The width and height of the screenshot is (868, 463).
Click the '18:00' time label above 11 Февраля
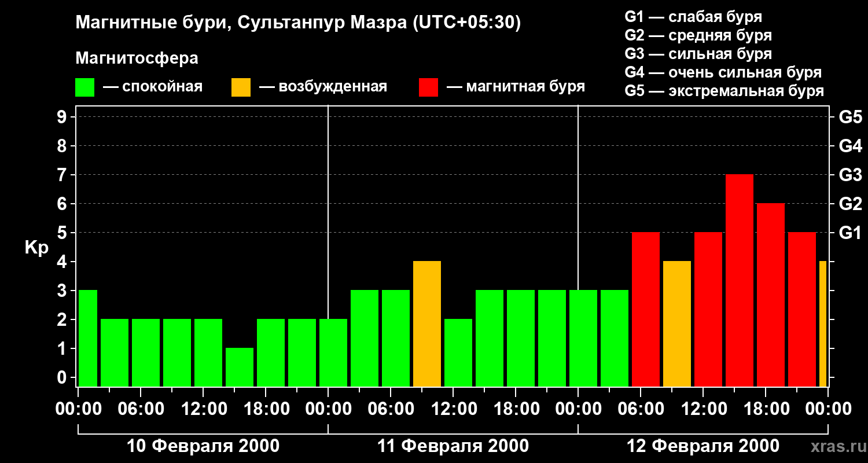(516, 409)
